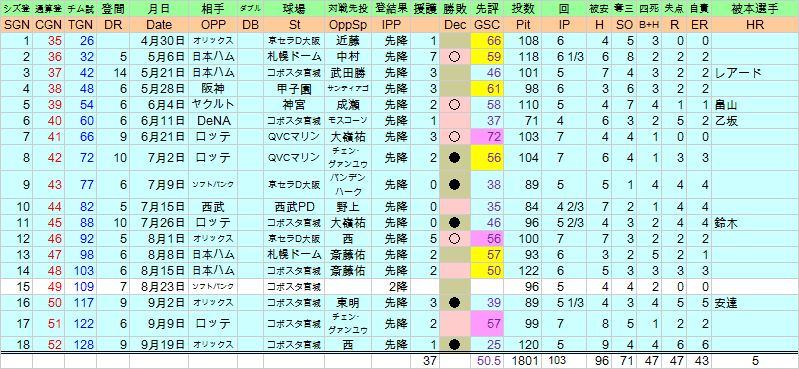Select the opponent cell 西武
Image resolution: width=799 pixels, height=369 pixels.
pos(212,207)
